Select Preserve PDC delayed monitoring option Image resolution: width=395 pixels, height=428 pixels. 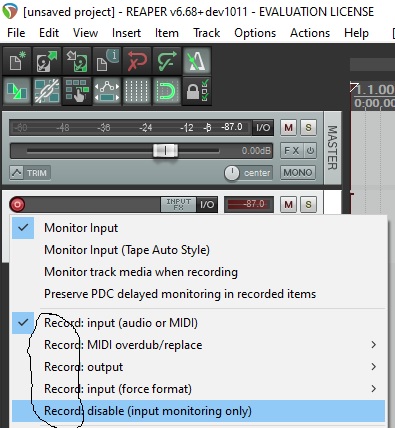[198, 294]
